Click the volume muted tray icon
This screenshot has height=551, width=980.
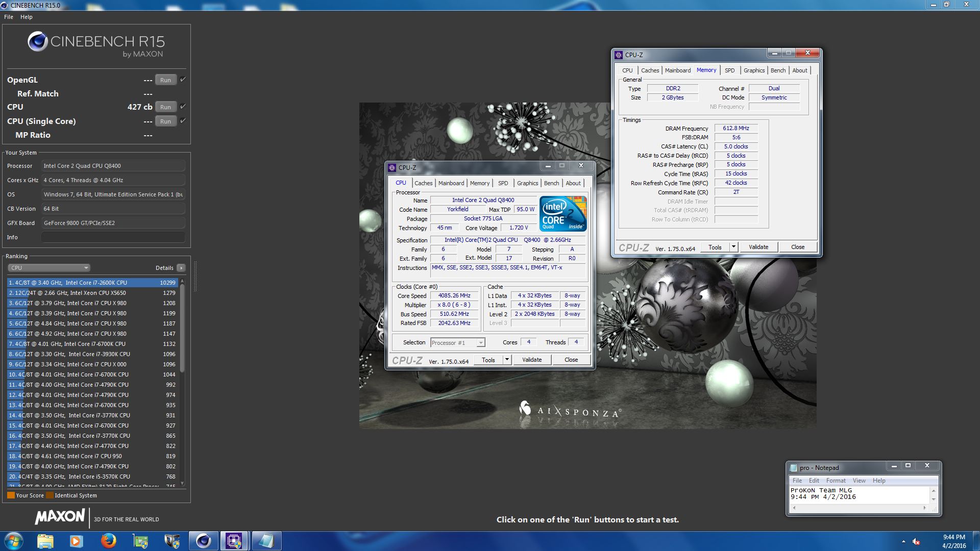[x=916, y=541]
